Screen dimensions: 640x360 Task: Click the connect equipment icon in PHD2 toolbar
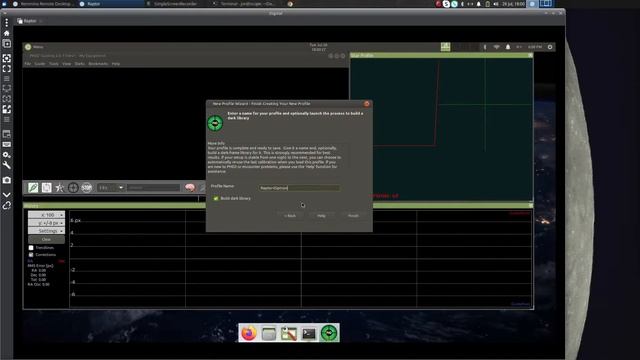pyautogui.click(x=33, y=187)
